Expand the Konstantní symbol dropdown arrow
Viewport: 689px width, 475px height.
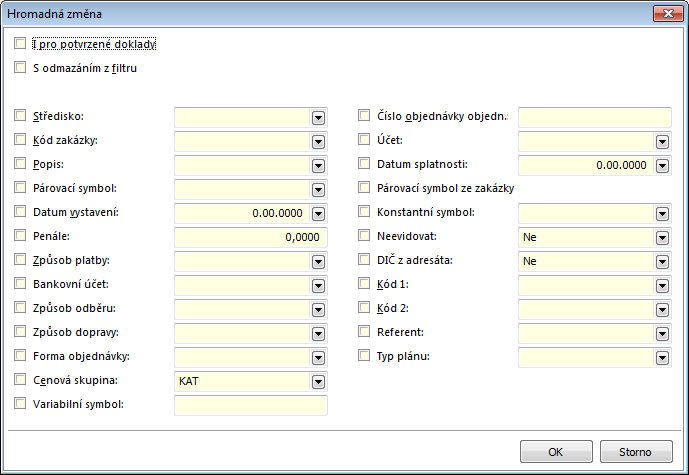(661, 213)
